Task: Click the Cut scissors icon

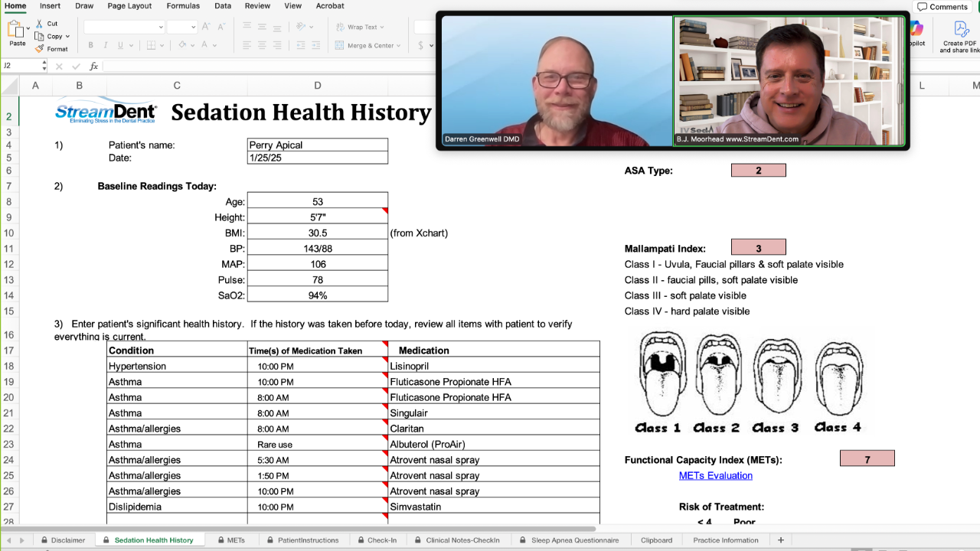Action: point(39,24)
